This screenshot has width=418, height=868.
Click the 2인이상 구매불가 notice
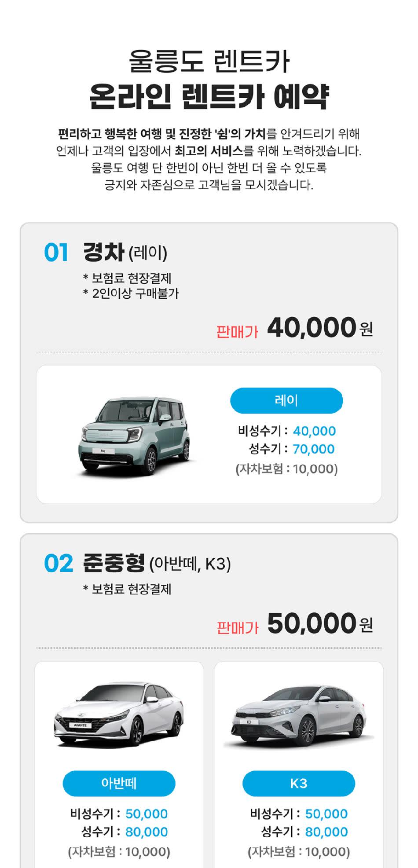coord(131,293)
